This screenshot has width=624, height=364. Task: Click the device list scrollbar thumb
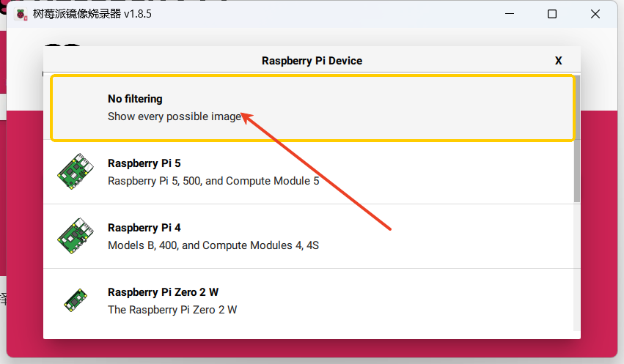click(577, 139)
